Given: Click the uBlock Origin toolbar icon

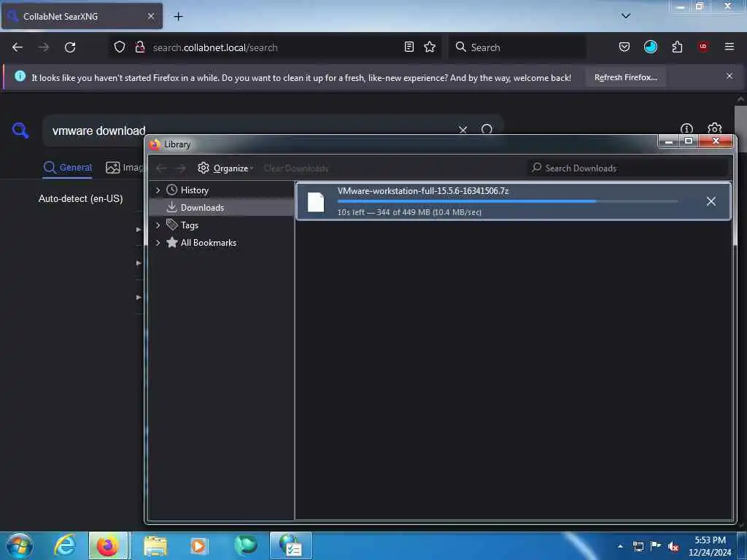Looking at the screenshot, I should (x=703, y=47).
